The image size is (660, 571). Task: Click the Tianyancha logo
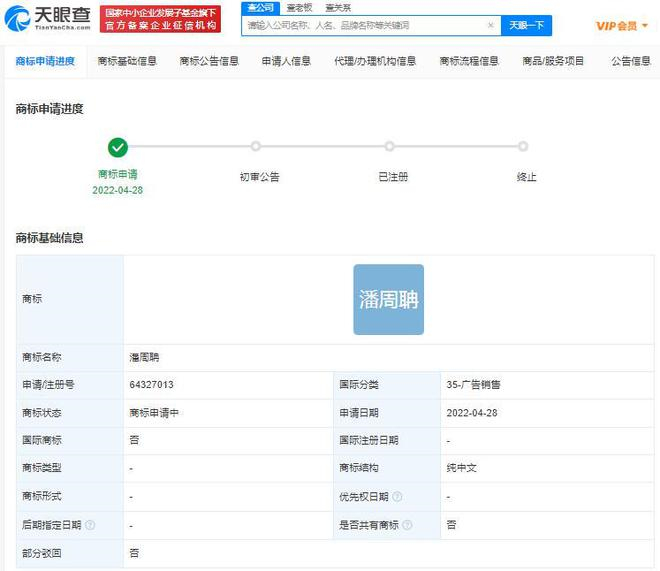point(48,19)
